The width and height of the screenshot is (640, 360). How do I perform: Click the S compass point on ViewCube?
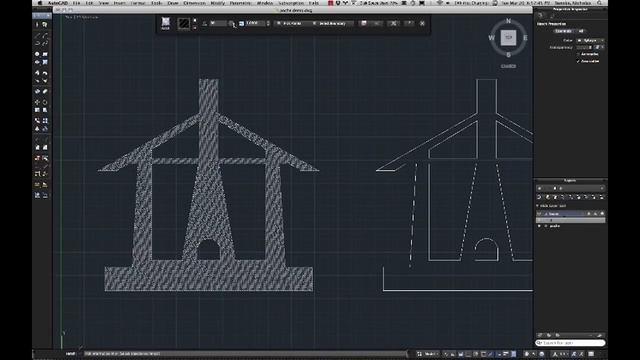tap(508, 55)
